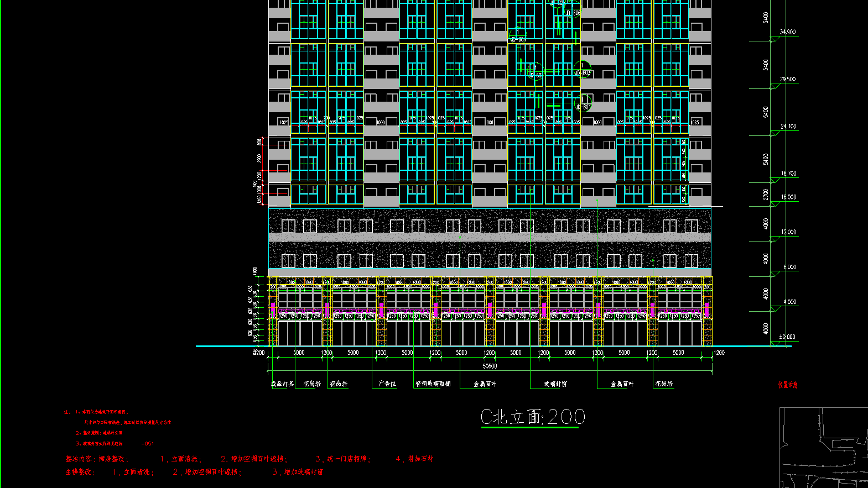The image size is (868, 488).
Task: Select elevation mark "29.500"
Action: 788,79
